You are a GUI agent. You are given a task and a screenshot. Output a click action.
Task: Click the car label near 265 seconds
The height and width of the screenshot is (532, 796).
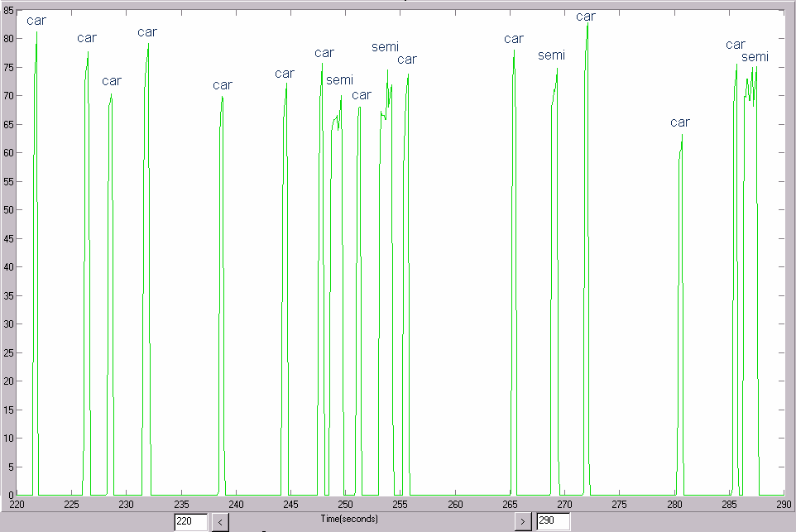tap(514, 39)
